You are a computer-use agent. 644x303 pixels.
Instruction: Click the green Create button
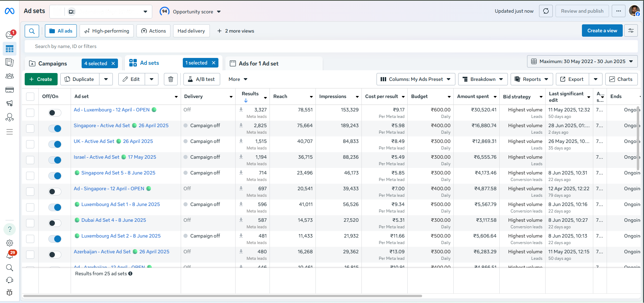pyautogui.click(x=41, y=79)
